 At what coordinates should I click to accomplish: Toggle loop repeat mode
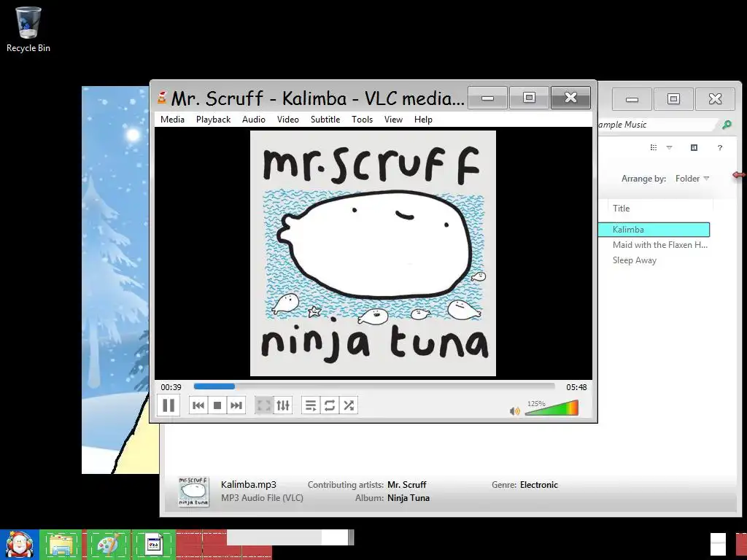click(x=329, y=405)
